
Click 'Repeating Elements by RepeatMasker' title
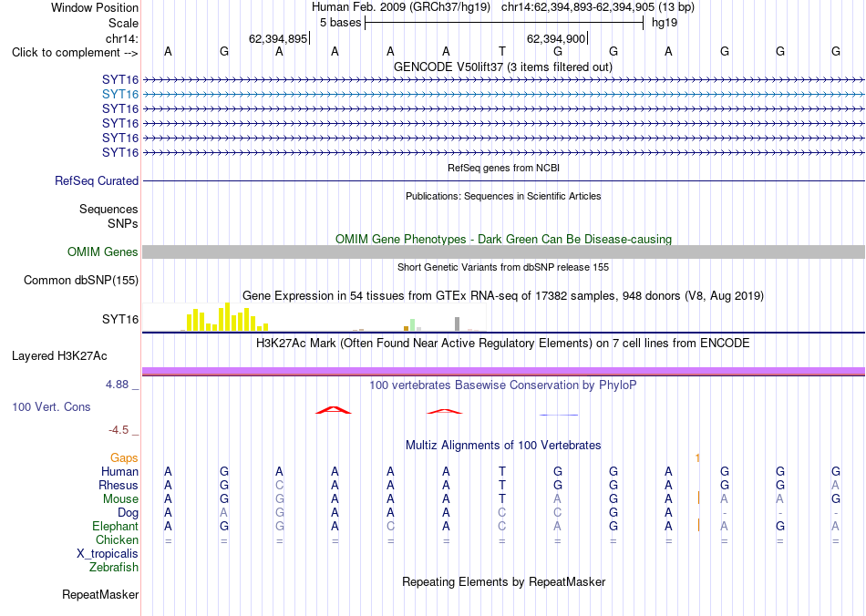pyautogui.click(x=504, y=582)
